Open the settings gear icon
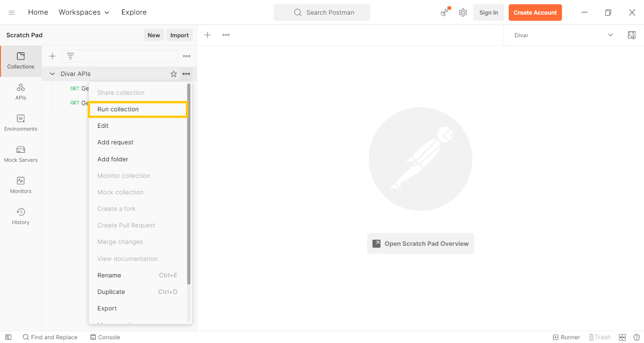 [x=463, y=13]
